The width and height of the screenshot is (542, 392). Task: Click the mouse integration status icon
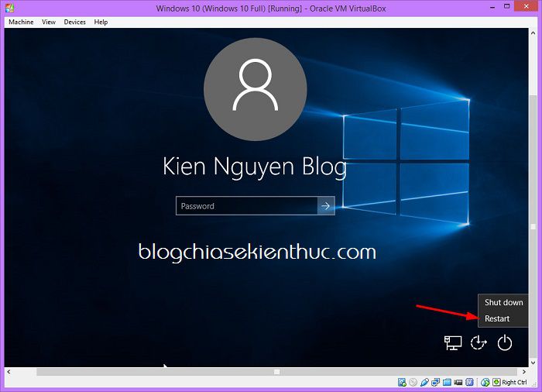485,382
